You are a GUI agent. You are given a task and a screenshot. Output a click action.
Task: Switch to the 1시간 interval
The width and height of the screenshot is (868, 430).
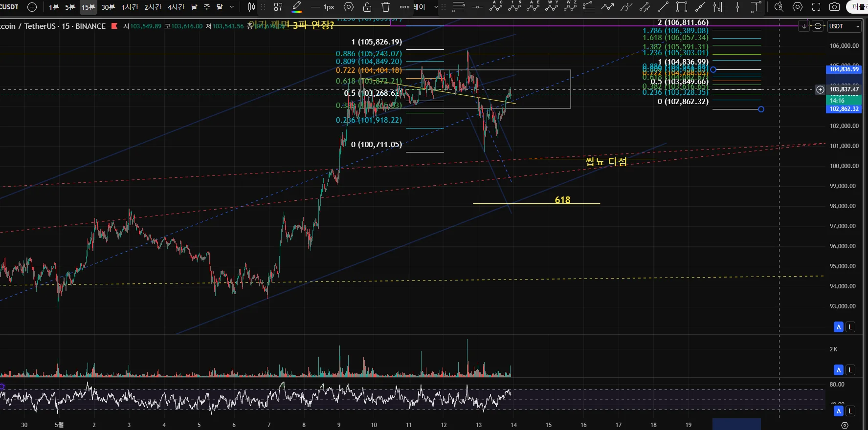point(130,7)
